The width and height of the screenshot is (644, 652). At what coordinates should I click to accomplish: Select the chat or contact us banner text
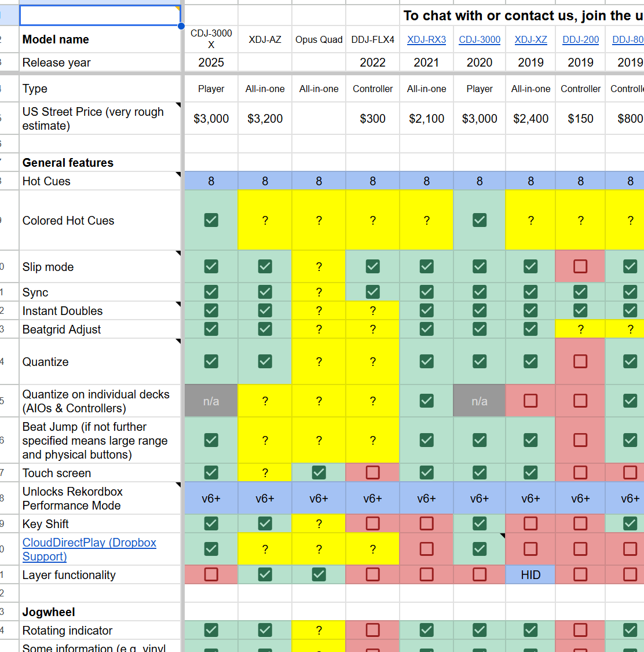(524, 16)
